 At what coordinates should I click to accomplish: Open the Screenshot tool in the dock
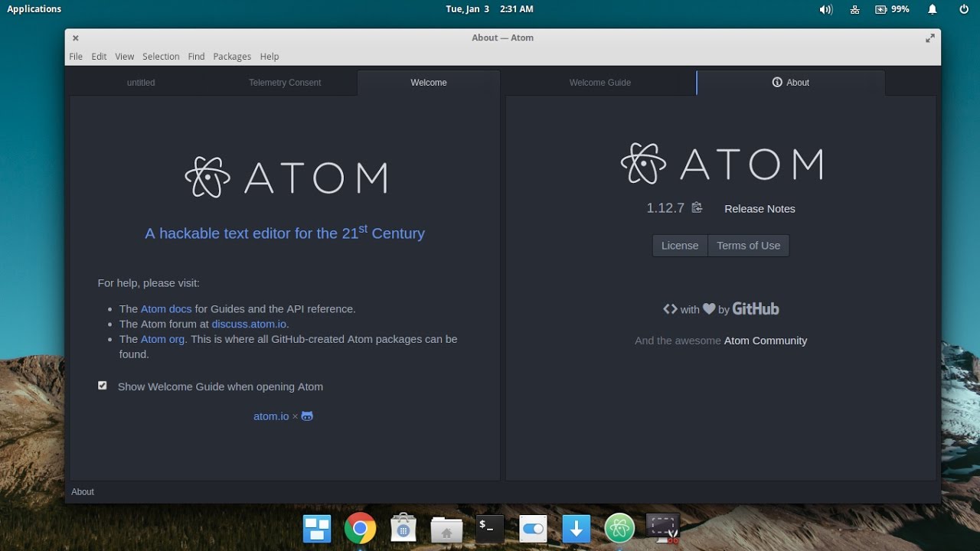point(663,528)
